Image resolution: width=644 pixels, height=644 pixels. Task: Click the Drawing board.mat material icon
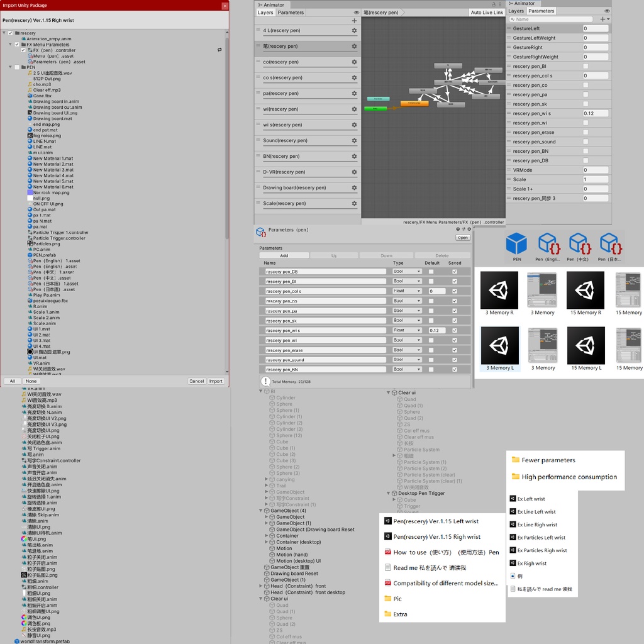coord(30,119)
